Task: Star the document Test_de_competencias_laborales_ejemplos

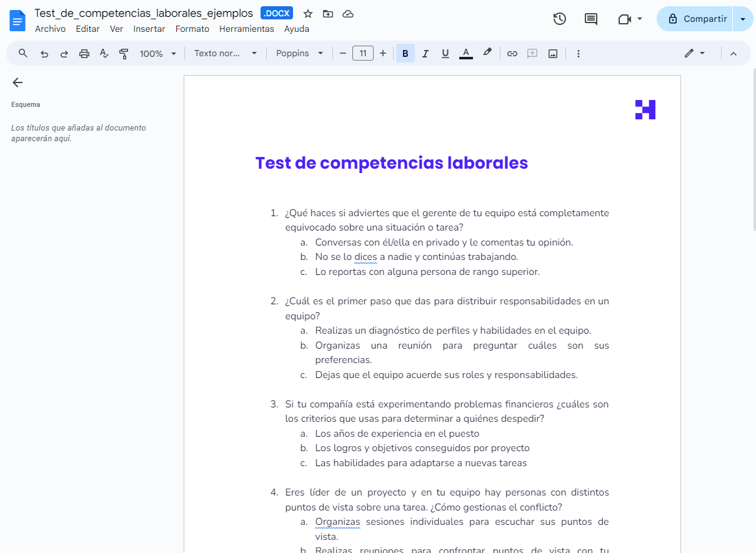Action: pyautogui.click(x=307, y=12)
